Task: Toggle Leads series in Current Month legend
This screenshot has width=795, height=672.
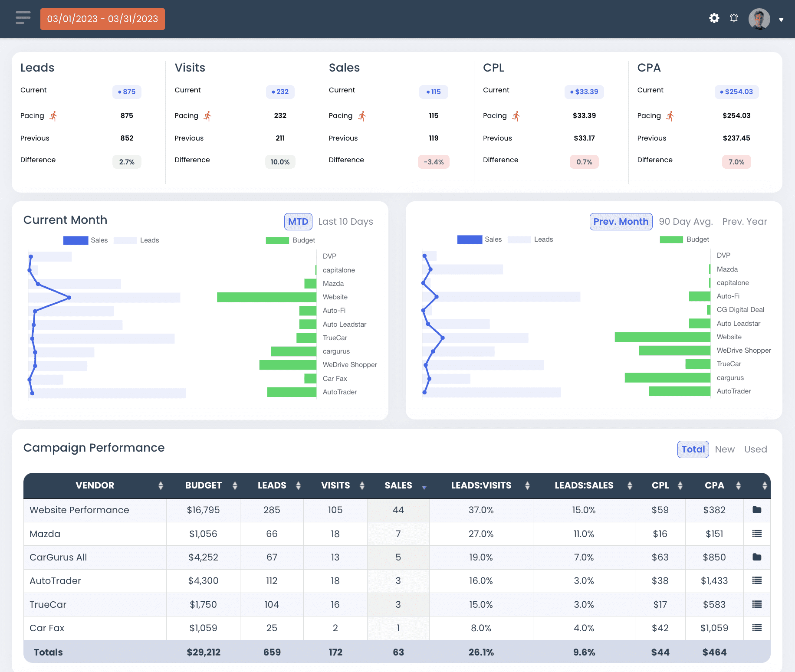Action: tap(136, 240)
